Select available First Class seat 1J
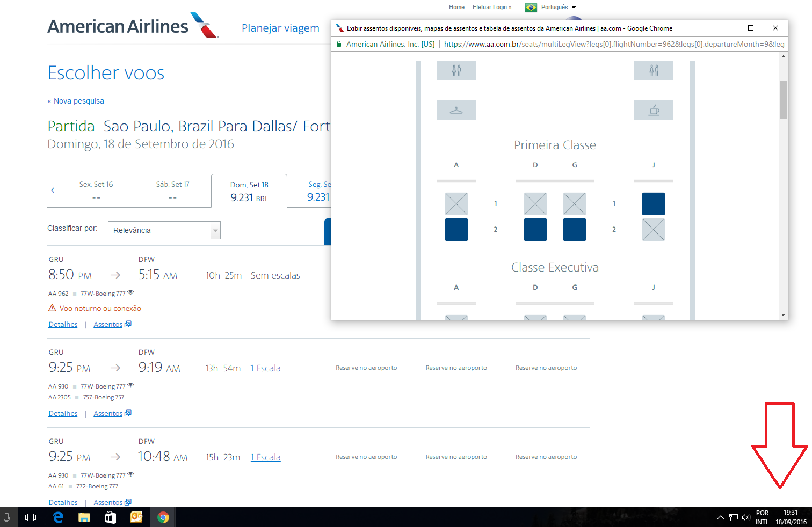Image resolution: width=812 pixels, height=527 pixels. click(653, 204)
